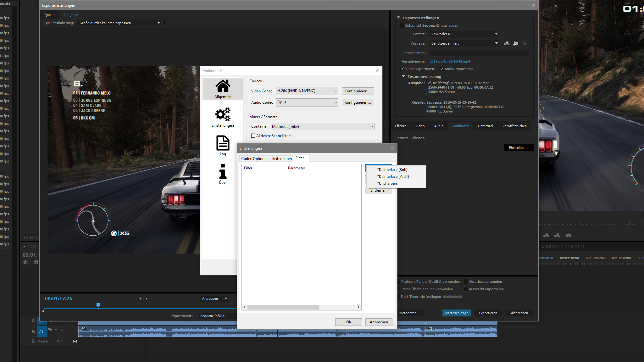Click the Entfernen button
Viewport: 644px width, 362px height.
click(x=378, y=190)
